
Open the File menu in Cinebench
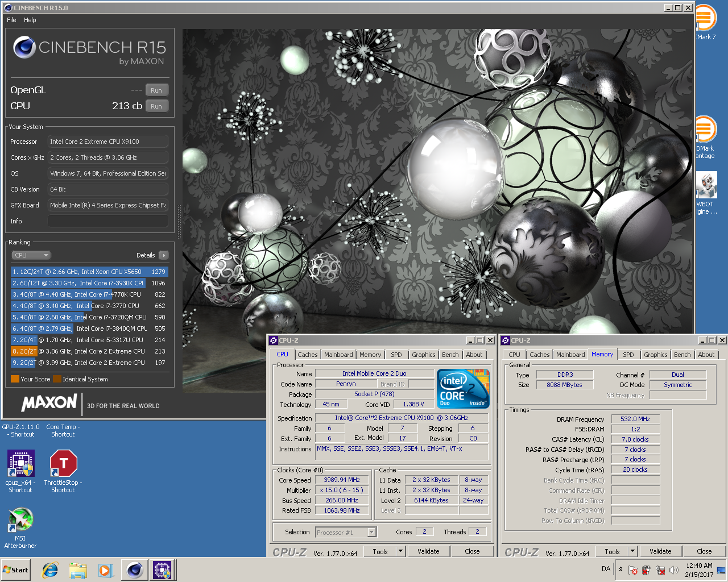(x=11, y=20)
